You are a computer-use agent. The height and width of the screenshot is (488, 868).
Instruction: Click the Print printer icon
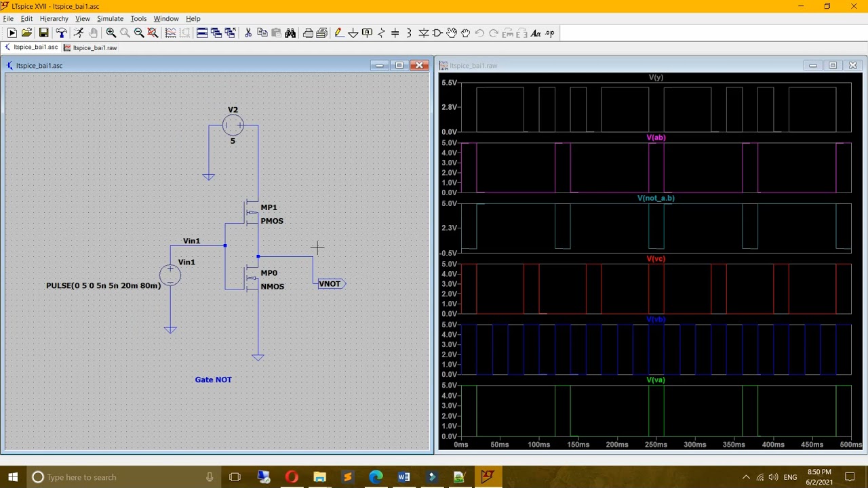[308, 33]
